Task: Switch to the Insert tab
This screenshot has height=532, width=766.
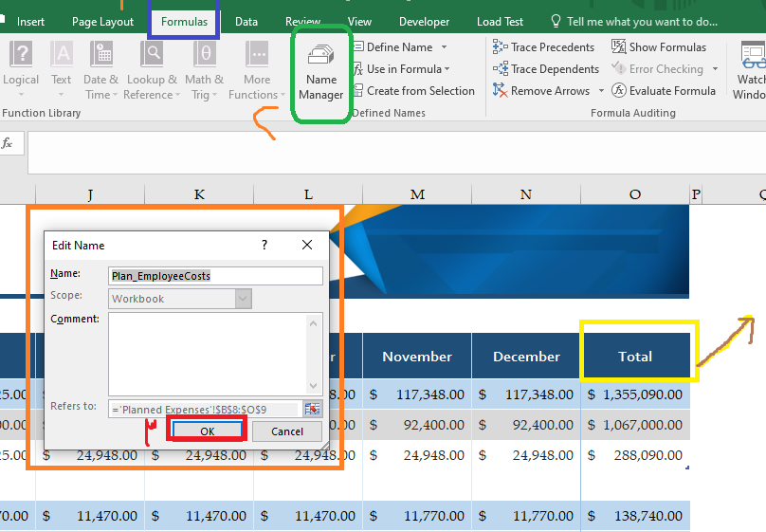Action: pos(30,22)
